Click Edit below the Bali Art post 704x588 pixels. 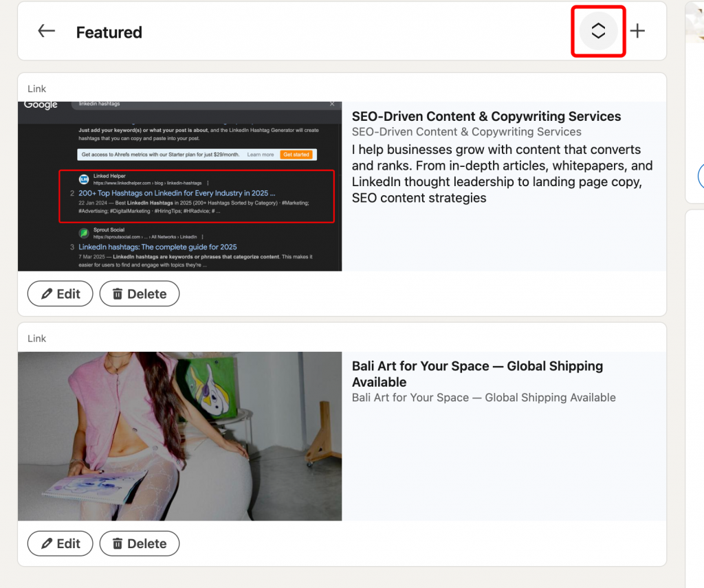coord(60,543)
